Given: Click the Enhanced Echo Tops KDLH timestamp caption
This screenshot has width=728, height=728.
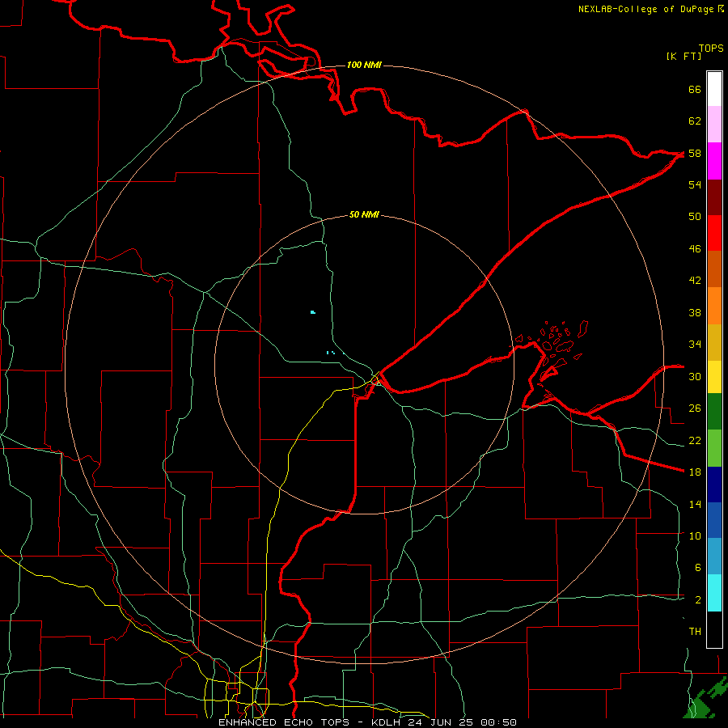Looking at the screenshot, I should click(x=367, y=722).
